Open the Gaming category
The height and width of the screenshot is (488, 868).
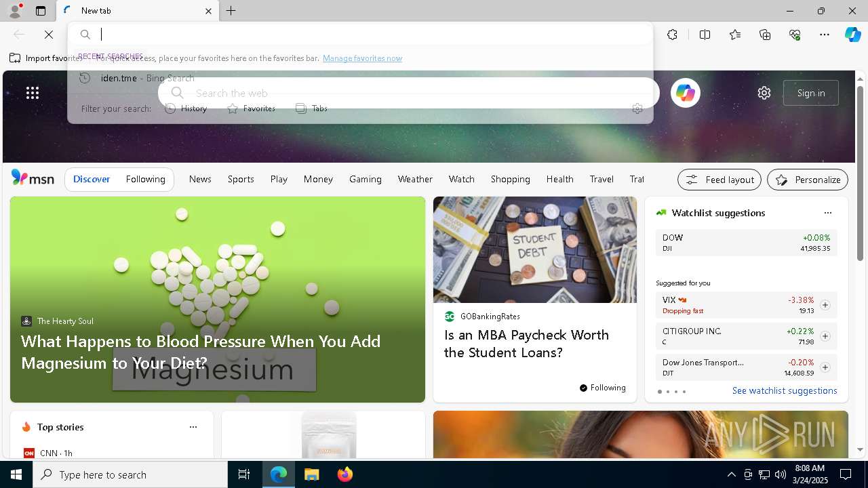pos(366,179)
